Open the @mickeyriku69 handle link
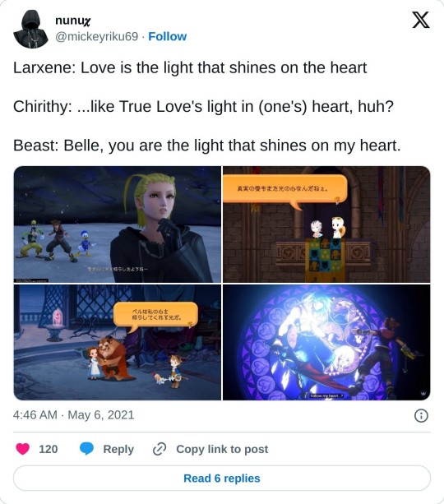 pyautogui.click(x=96, y=37)
